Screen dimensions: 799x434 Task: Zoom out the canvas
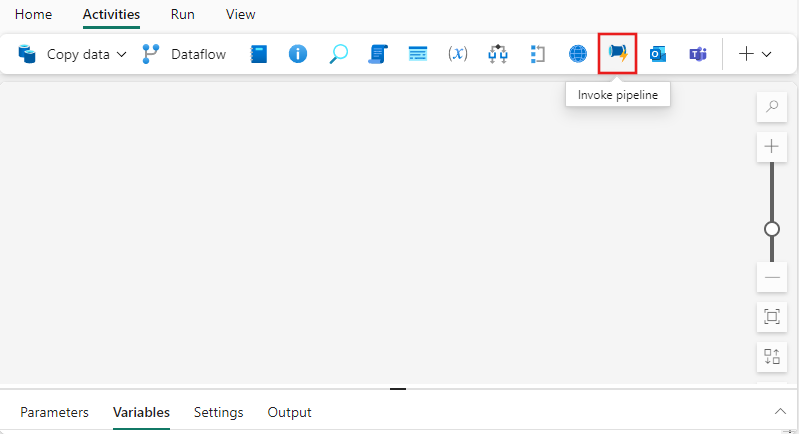(x=772, y=278)
